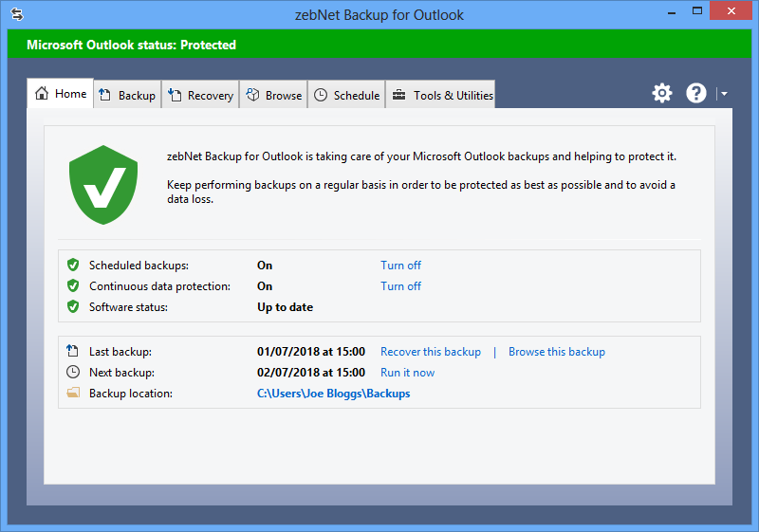Click the Backup location label

[x=131, y=394]
